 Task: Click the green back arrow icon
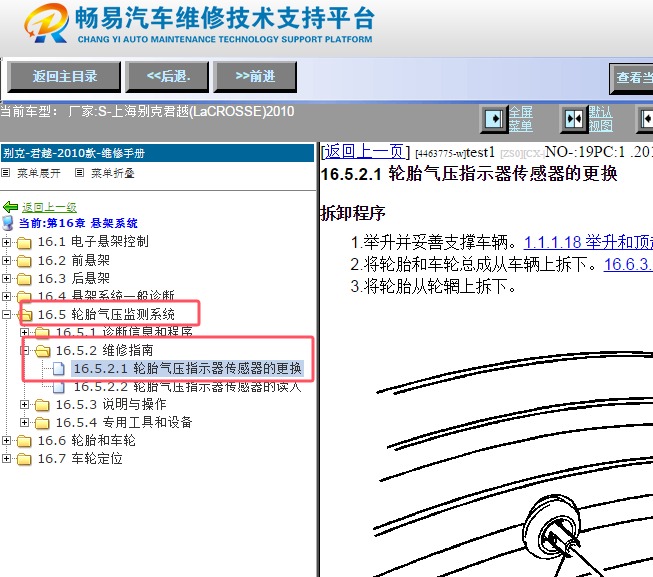click(x=10, y=206)
